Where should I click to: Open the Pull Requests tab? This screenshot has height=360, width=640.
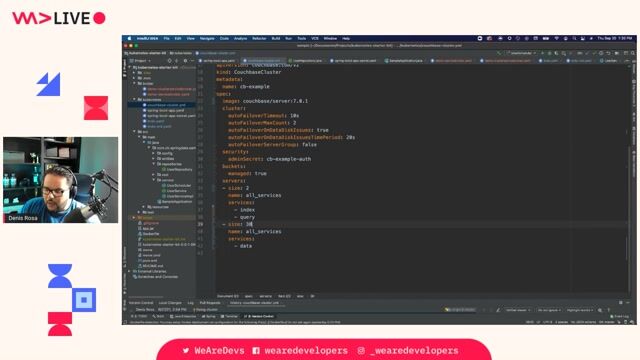[x=210, y=303]
